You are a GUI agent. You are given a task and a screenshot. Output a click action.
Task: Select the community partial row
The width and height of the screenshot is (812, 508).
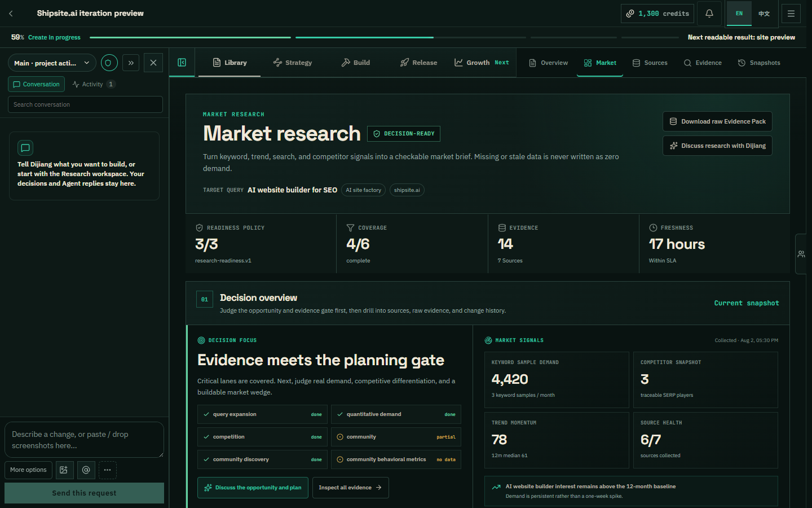[x=396, y=437]
